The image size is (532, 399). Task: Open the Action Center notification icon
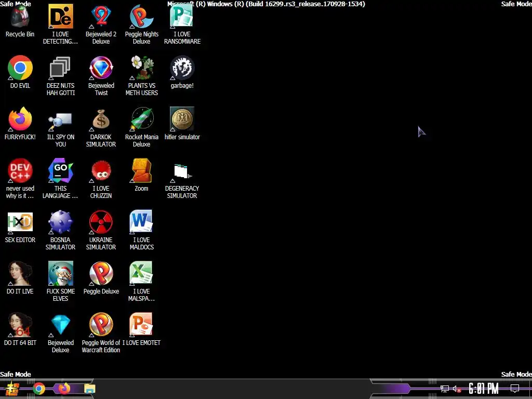pyautogui.click(x=515, y=389)
